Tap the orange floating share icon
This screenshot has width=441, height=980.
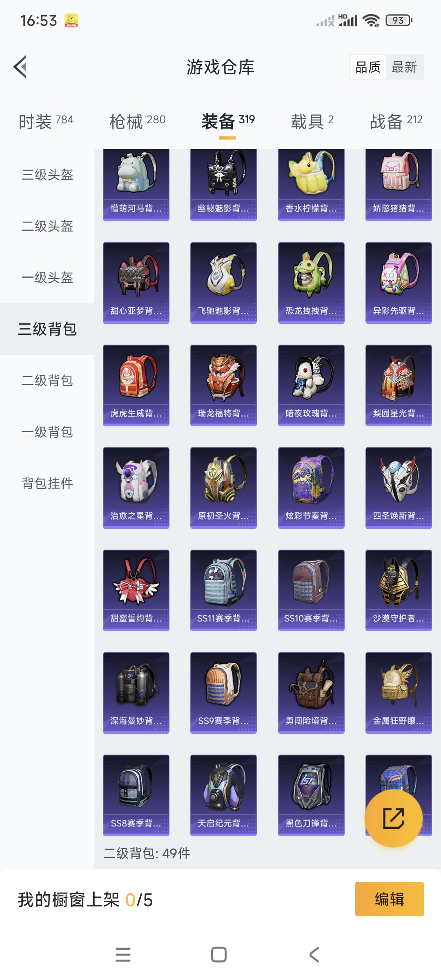point(393,818)
